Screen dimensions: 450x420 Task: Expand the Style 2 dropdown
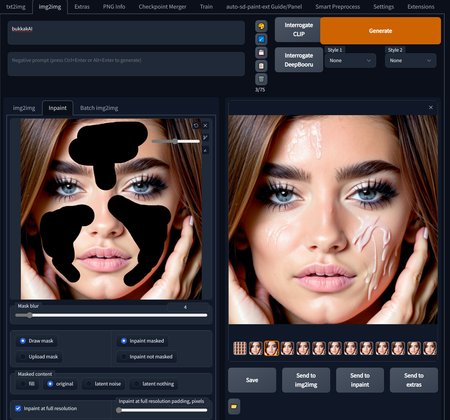[x=410, y=61]
